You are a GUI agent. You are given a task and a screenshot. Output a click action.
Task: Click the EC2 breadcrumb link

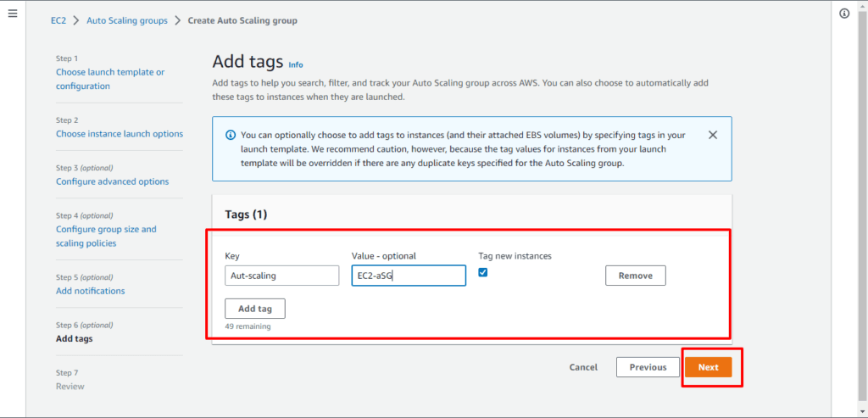(58, 20)
